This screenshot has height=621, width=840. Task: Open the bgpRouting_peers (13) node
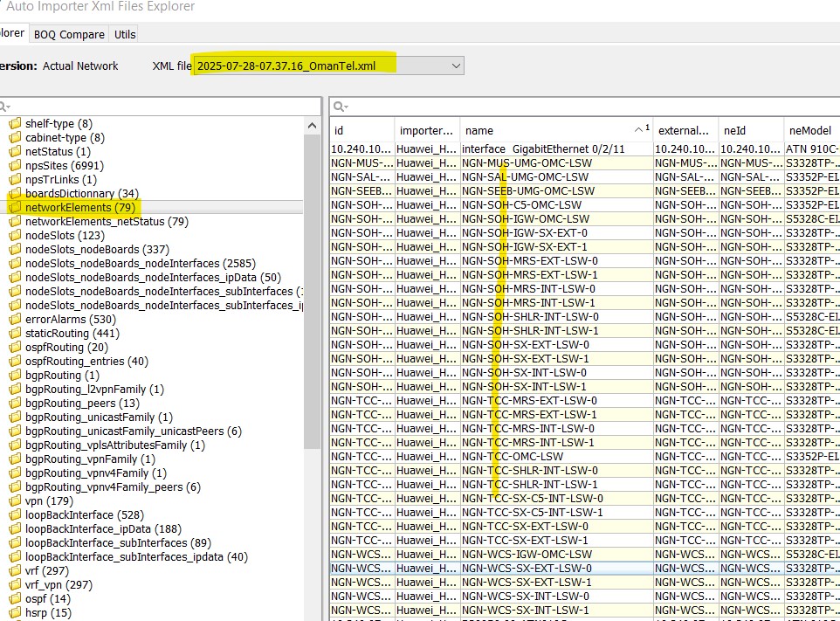[x=81, y=404]
